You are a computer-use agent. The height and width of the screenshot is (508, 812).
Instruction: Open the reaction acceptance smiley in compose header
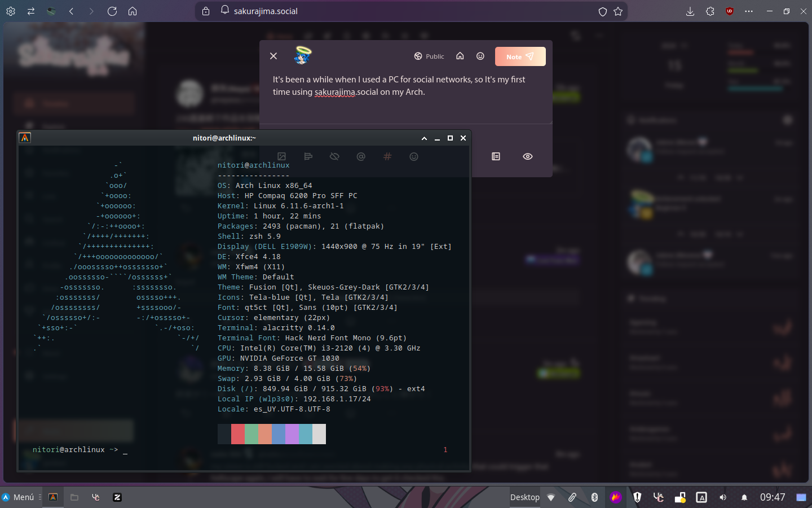coord(480,56)
